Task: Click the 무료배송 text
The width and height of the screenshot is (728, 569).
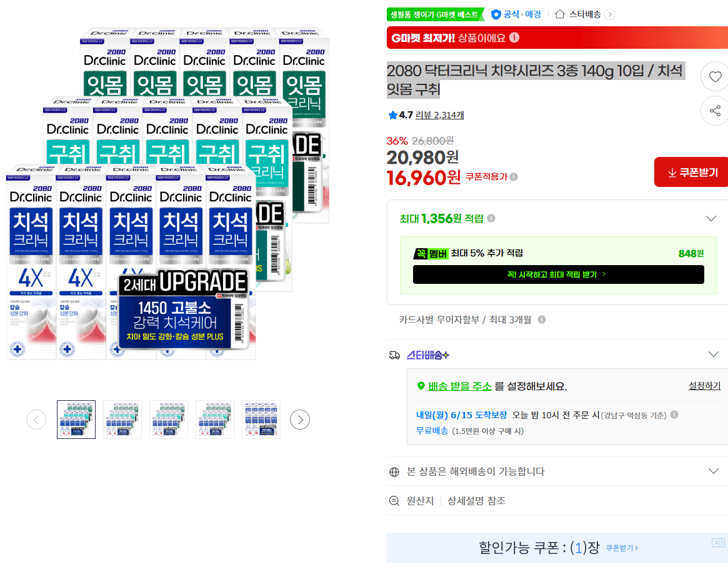Action: click(x=432, y=431)
